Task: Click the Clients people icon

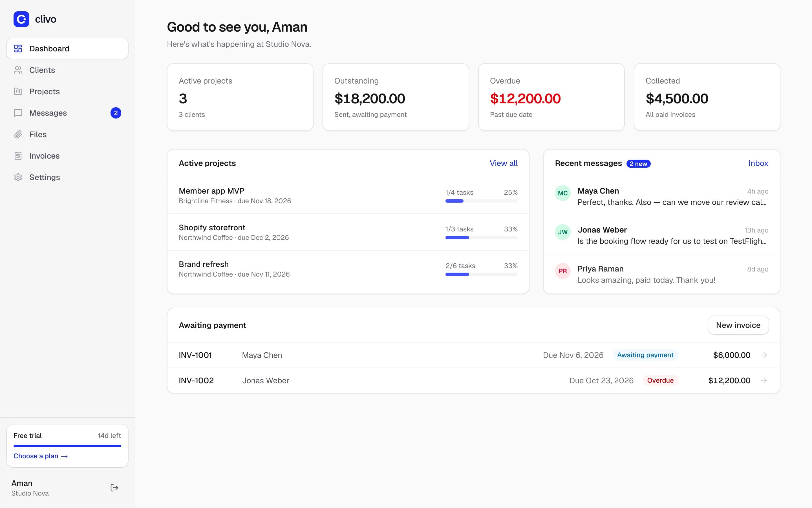Action: 18,70
